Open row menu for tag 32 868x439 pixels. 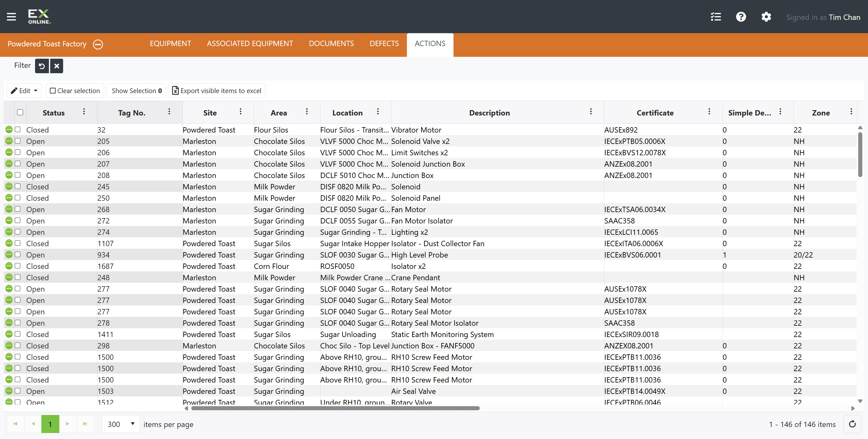tap(9, 129)
